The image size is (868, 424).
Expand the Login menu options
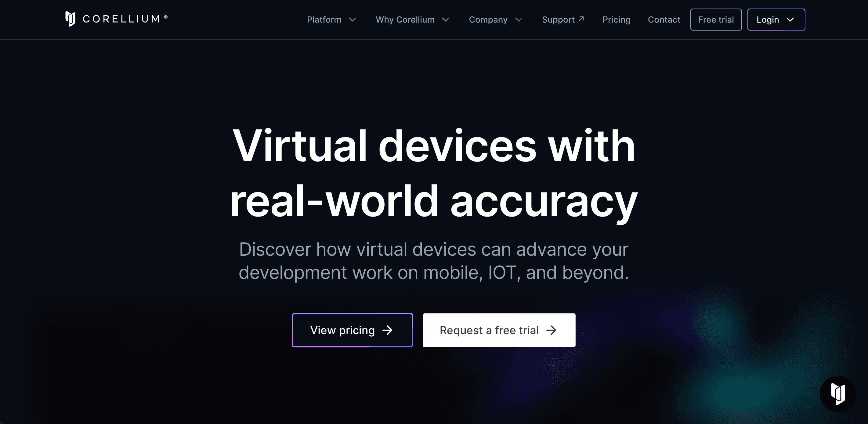[x=775, y=20]
